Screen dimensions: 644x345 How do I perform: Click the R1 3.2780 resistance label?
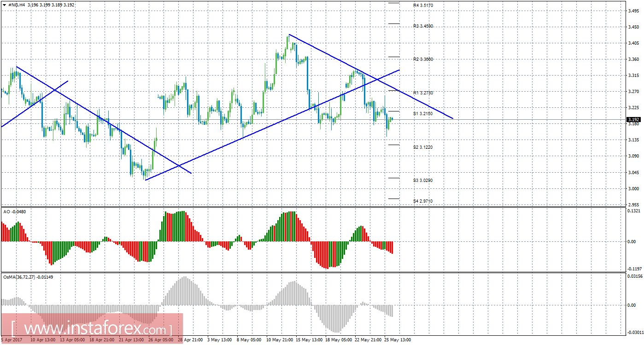(x=423, y=93)
